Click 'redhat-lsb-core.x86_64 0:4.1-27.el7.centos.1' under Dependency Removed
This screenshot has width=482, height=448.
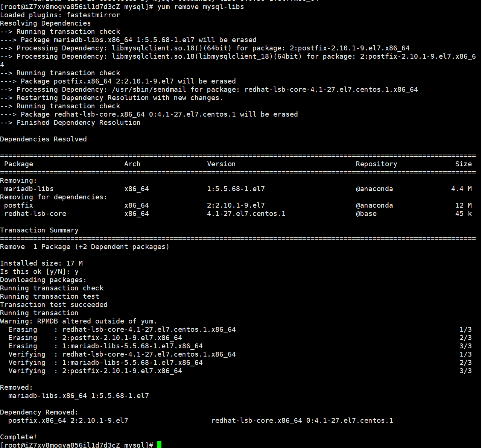pos(302,421)
